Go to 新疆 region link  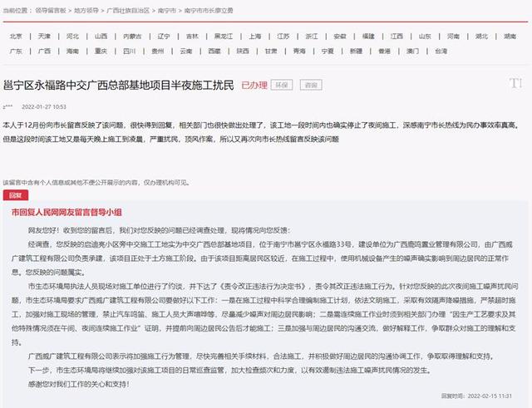[x=356, y=51]
